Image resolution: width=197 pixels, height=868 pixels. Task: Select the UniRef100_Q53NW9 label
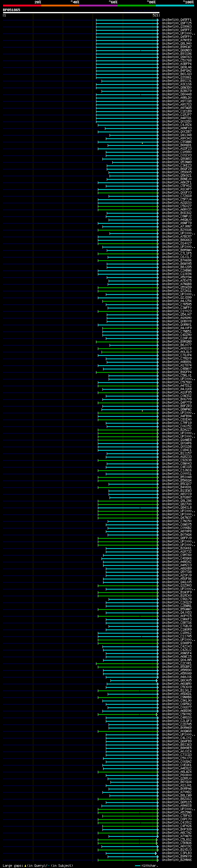point(176,162)
